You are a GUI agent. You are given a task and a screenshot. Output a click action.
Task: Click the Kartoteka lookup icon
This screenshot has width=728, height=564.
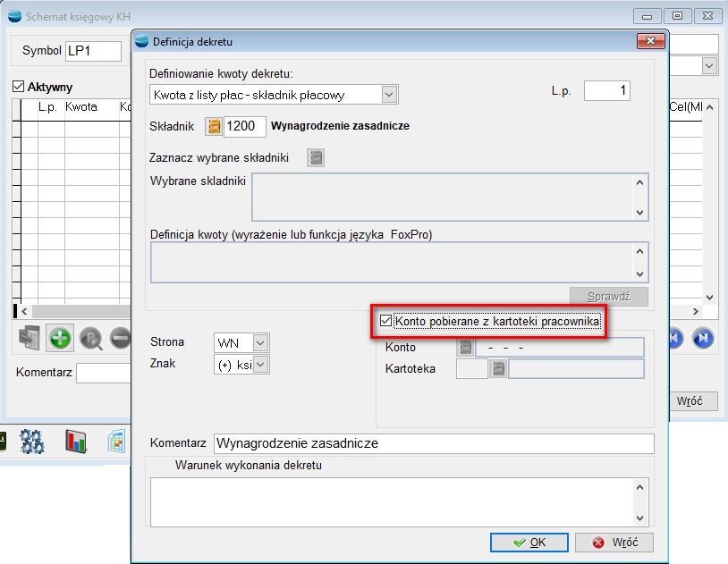[x=498, y=368]
